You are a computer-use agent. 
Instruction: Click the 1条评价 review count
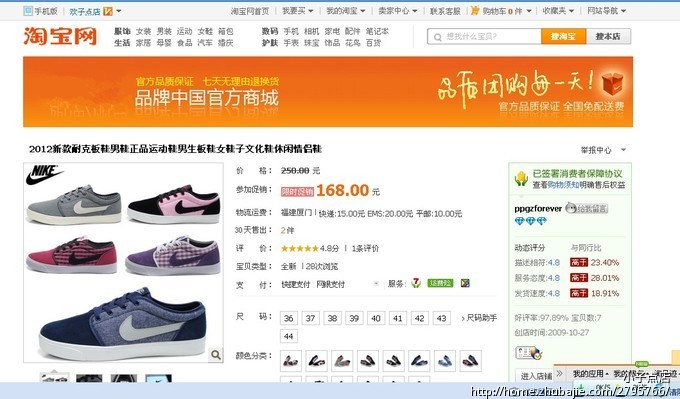coord(365,248)
